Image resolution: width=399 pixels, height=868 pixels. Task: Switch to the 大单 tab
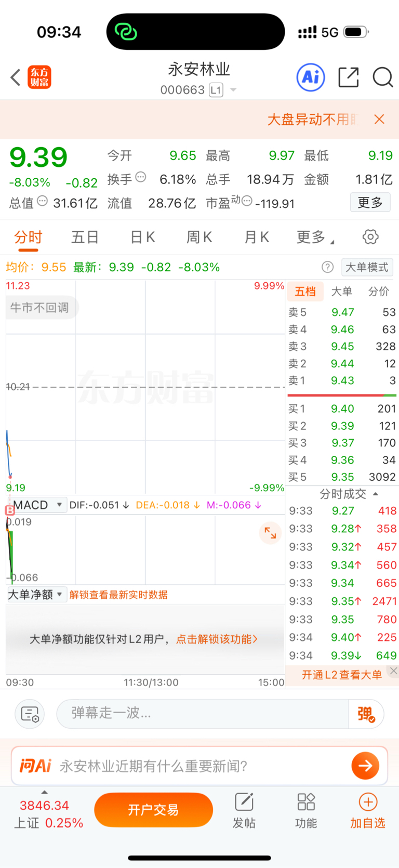(x=341, y=292)
